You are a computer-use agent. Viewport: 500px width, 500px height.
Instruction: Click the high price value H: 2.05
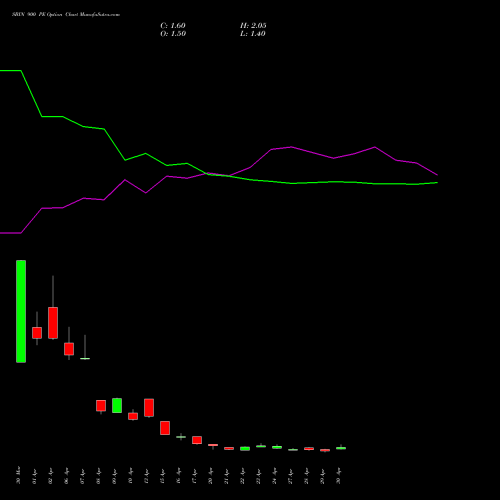253,26
